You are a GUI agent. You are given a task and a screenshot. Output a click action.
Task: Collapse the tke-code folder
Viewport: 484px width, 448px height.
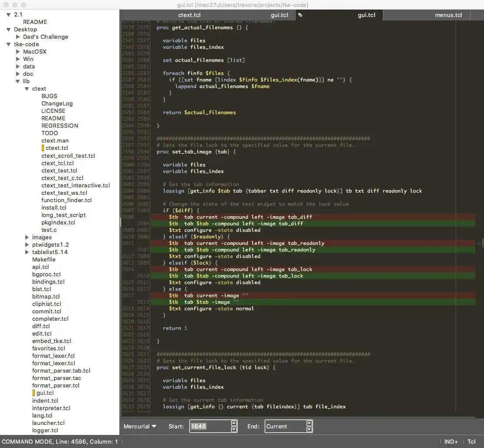9,44
